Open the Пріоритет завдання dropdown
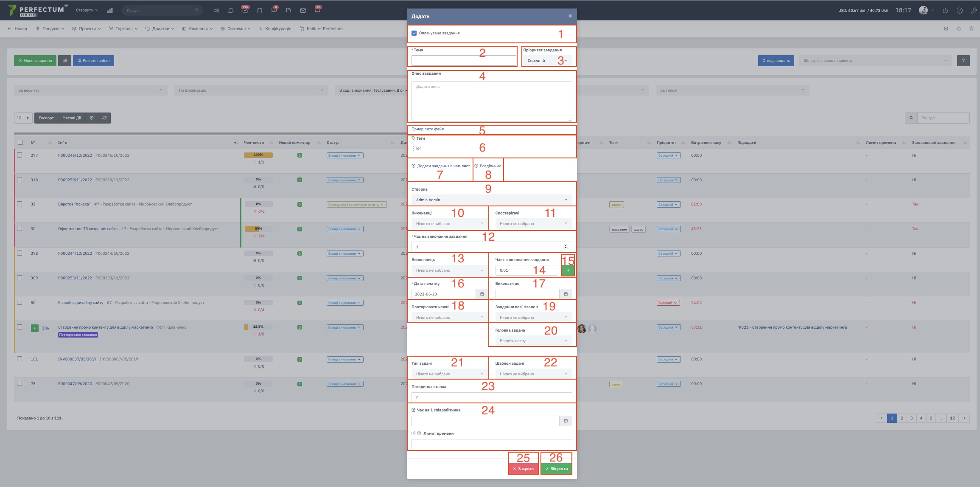This screenshot has width=980, height=487. click(546, 61)
